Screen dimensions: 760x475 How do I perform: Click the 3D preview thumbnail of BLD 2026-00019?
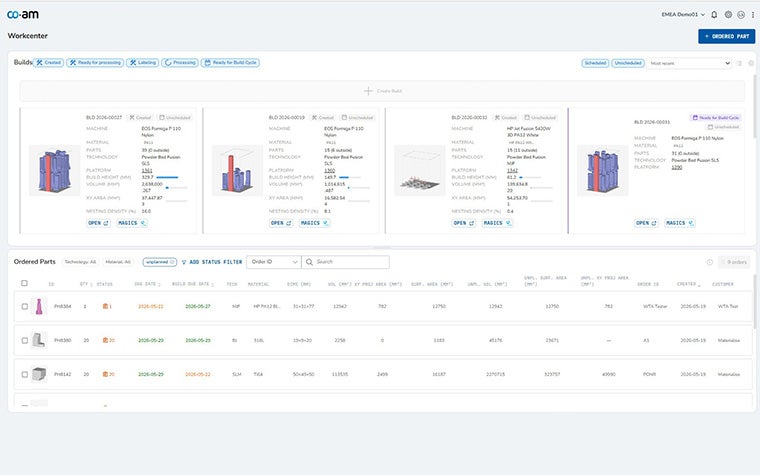237,170
